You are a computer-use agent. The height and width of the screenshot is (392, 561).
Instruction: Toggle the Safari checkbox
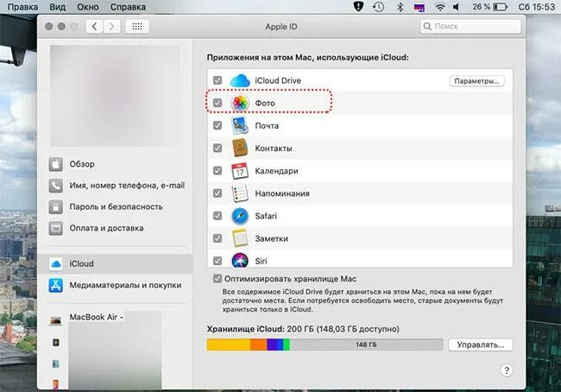tap(217, 216)
